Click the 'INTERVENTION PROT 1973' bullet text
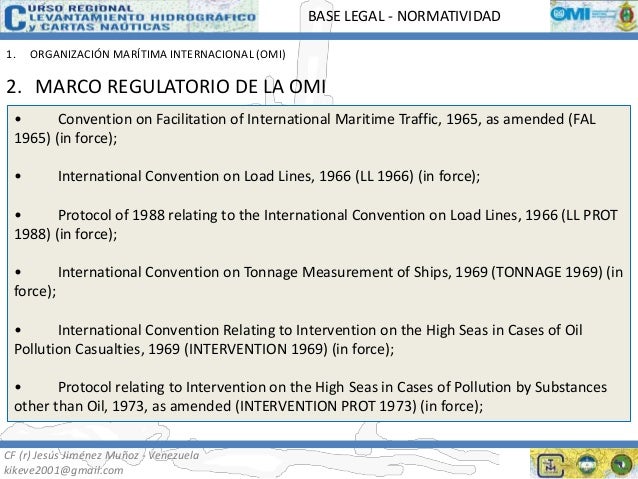Screen dimensions: 638x479 [310, 396]
